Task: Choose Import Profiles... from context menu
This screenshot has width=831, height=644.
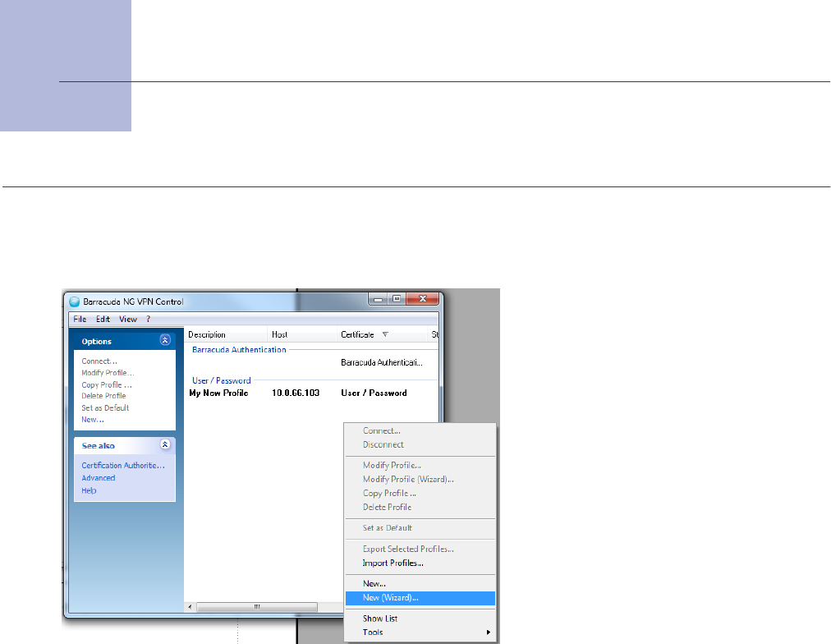Action: [x=420, y=563]
